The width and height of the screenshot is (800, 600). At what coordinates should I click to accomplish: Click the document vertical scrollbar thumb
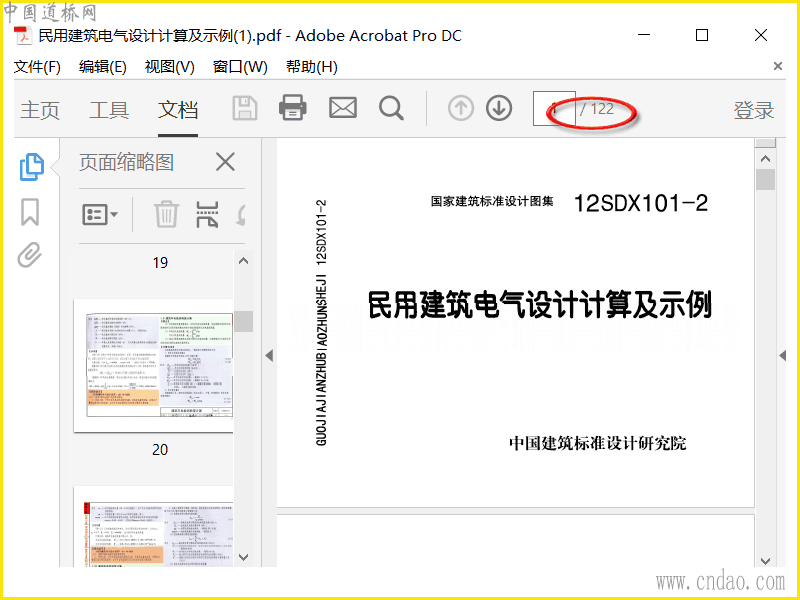pyautogui.click(x=765, y=179)
